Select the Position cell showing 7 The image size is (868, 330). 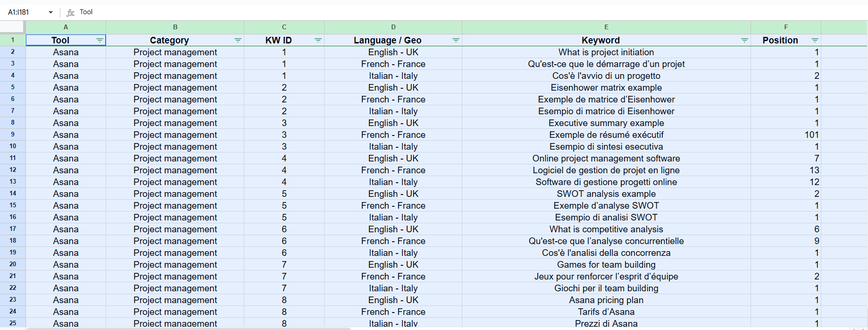point(786,158)
